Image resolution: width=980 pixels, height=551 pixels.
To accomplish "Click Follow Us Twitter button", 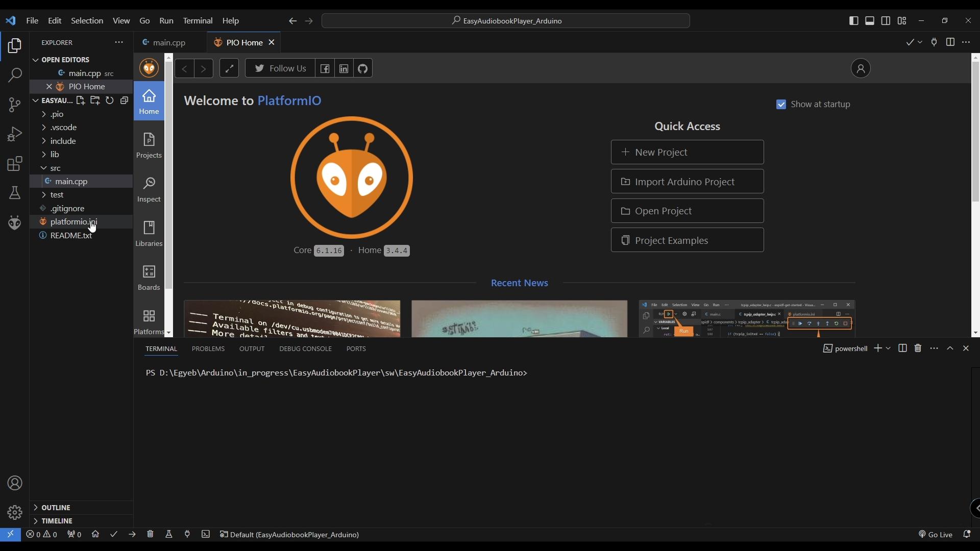I will [280, 68].
